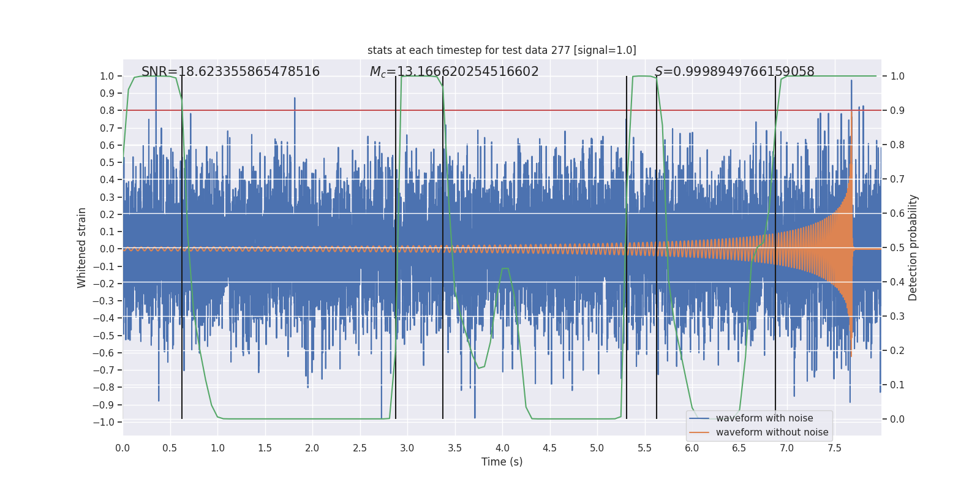Click the 'Whitened strain' y-axis label
This screenshot has width=980, height=490.
(x=82, y=248)
